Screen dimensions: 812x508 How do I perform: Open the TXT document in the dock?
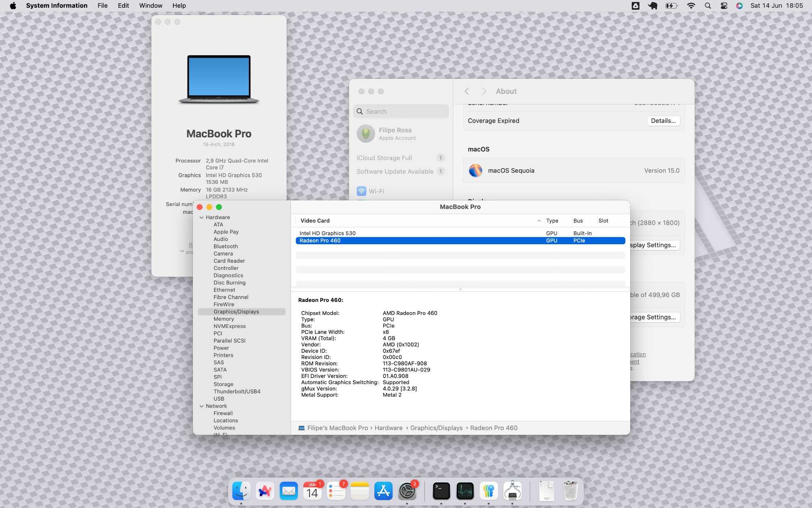click(546, 491)
